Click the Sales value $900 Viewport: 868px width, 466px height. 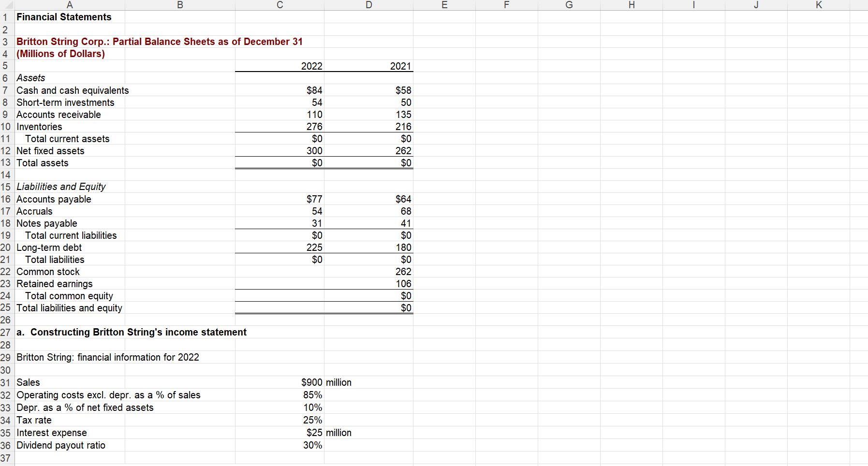pyautogui.click(x=311, y=382)
